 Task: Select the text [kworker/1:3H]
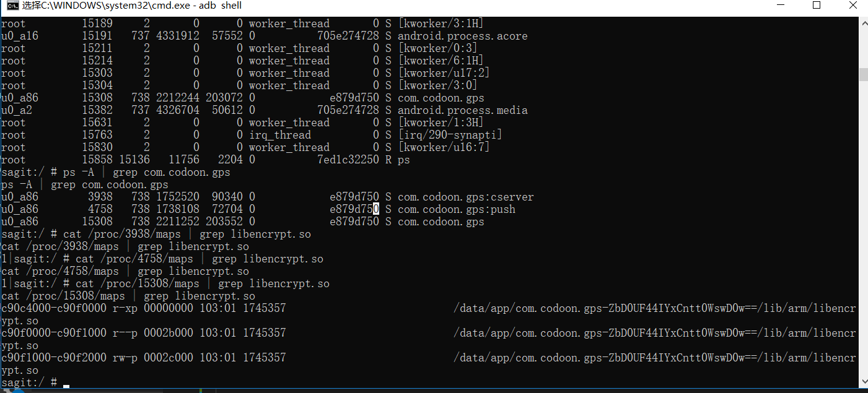441,123
